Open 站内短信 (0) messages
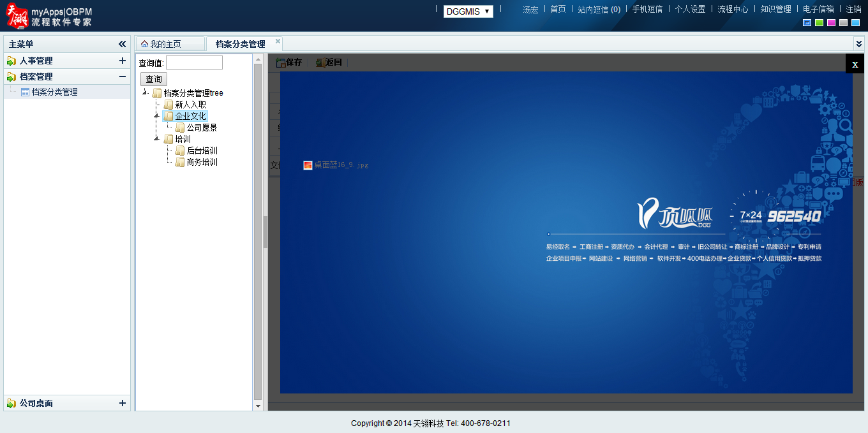This screenshot has width=868, height=433. tap(599, 10)
